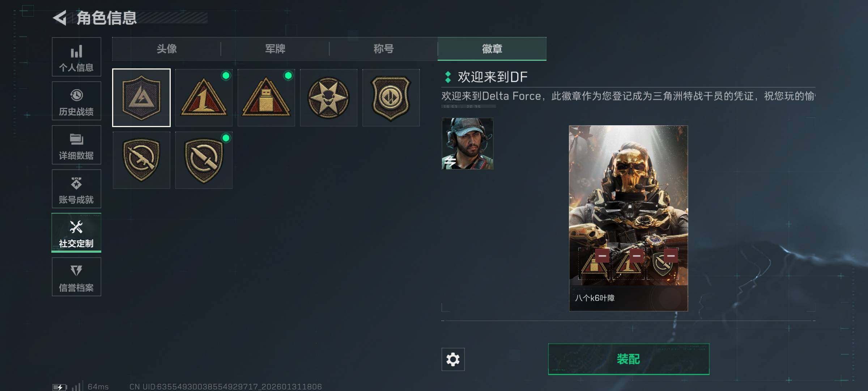This screenshot has width=868, height=391.
Task: Open 历史战绩 history records
Action: tap(76, 101)
